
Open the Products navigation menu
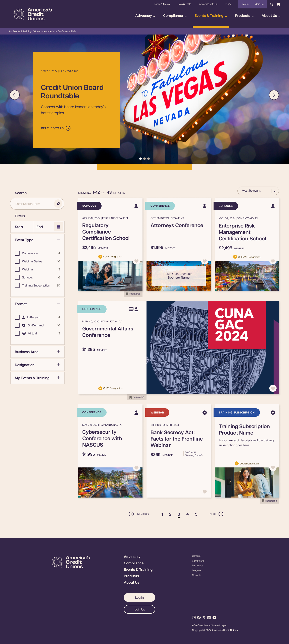(x=244, y=16)
